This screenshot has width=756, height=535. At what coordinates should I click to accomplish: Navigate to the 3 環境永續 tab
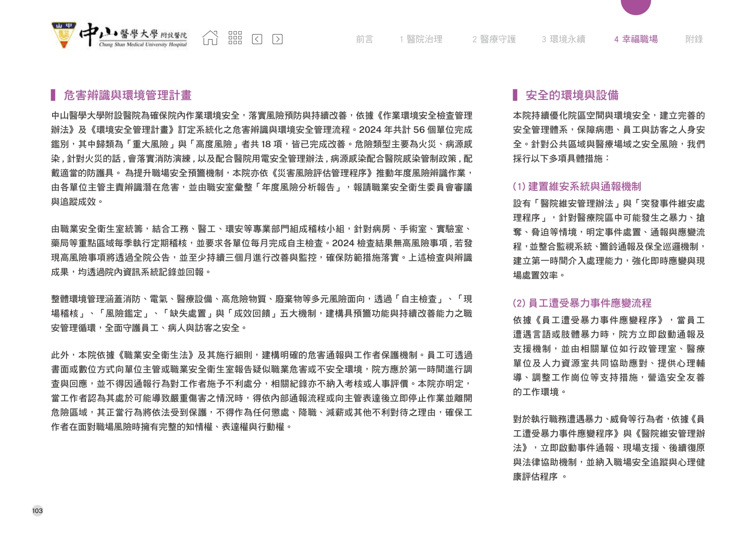563,39
